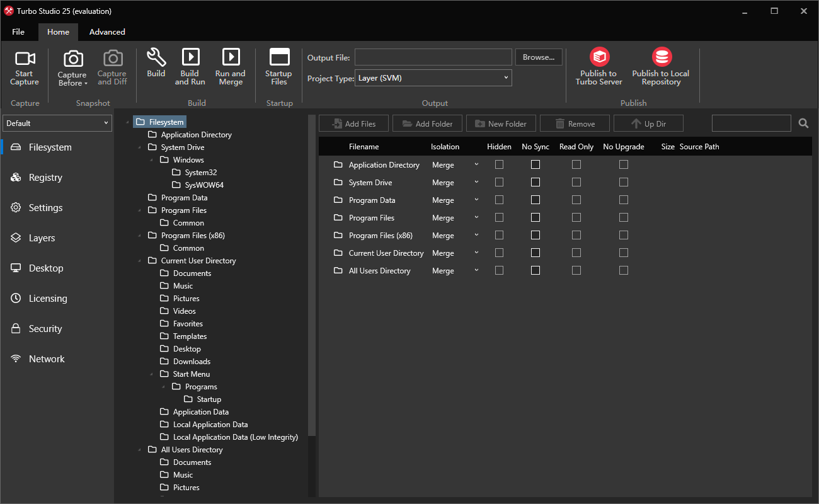Tick Hidden for Program Files (x86) row
This screenshot has height=504, width=819.
[500, 235]
